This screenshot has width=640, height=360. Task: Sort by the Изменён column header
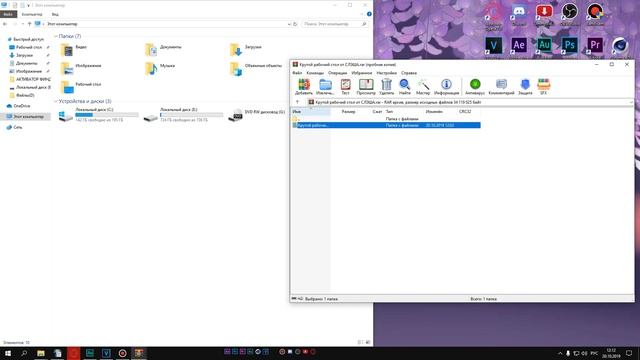tap(434, 111)
